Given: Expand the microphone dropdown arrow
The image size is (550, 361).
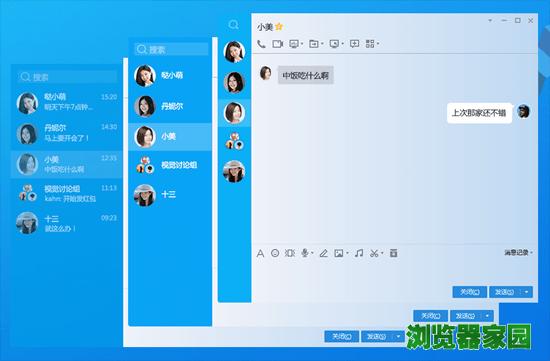Looking at the screenshot, I should point(312,253).
